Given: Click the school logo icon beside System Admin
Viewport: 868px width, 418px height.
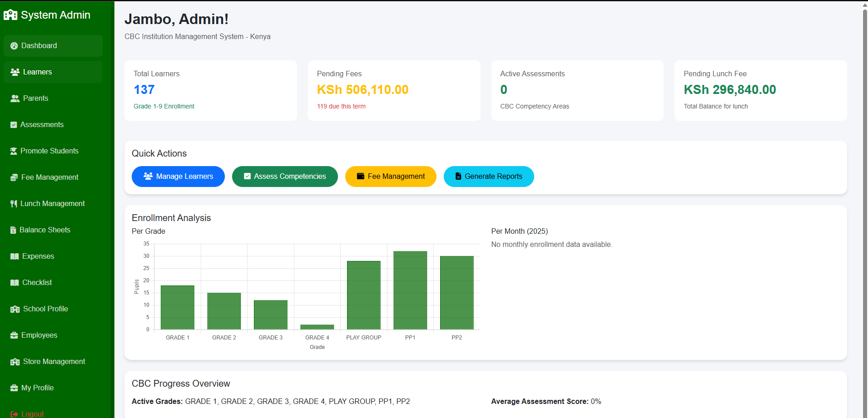Looking at the screenshot, I should point(10,15).
